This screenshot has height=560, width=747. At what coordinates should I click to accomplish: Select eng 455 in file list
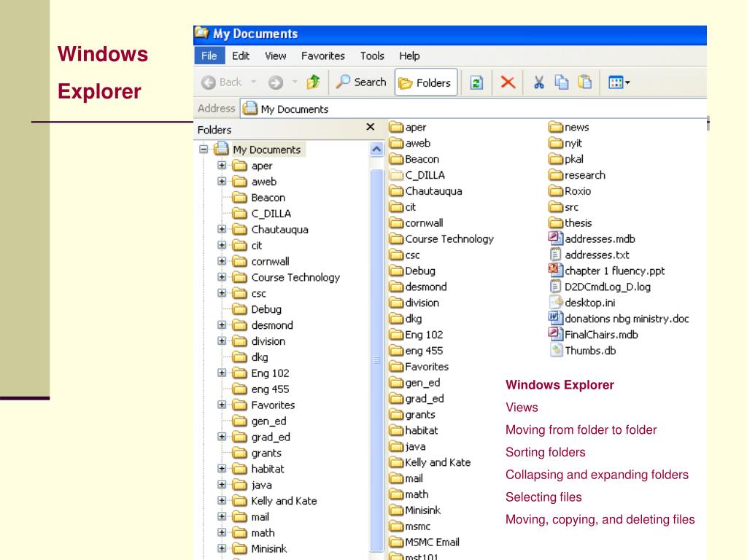(424, 351)
